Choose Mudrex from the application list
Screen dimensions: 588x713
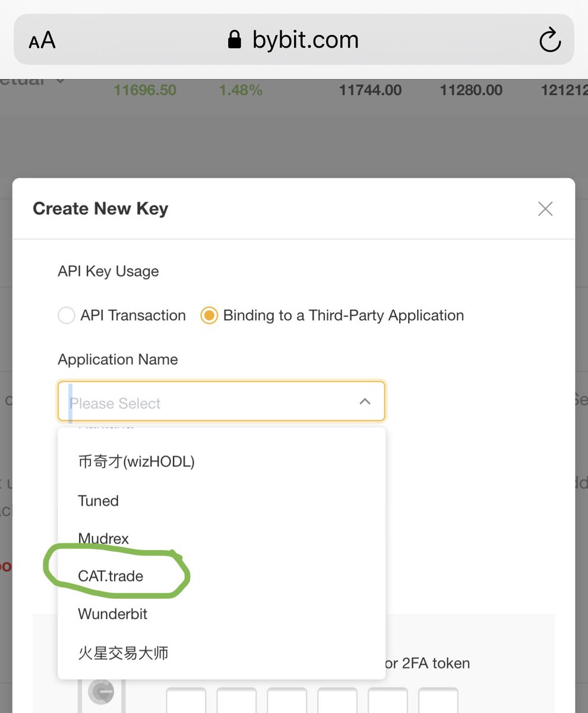[222, 538]
